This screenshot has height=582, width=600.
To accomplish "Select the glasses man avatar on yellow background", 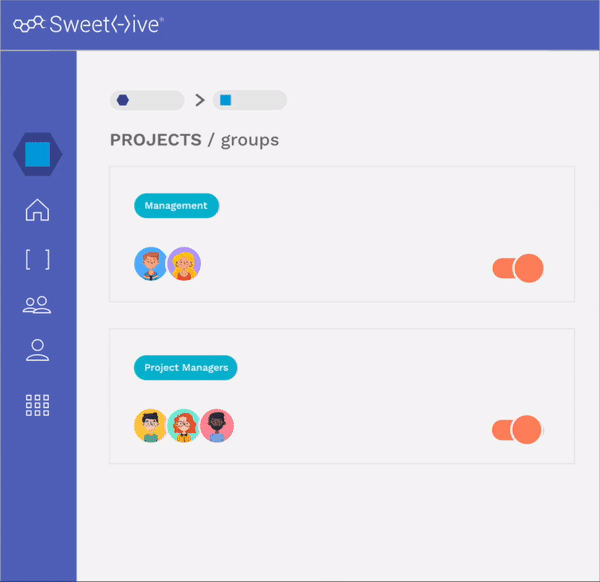I will [x=150, y=425].
